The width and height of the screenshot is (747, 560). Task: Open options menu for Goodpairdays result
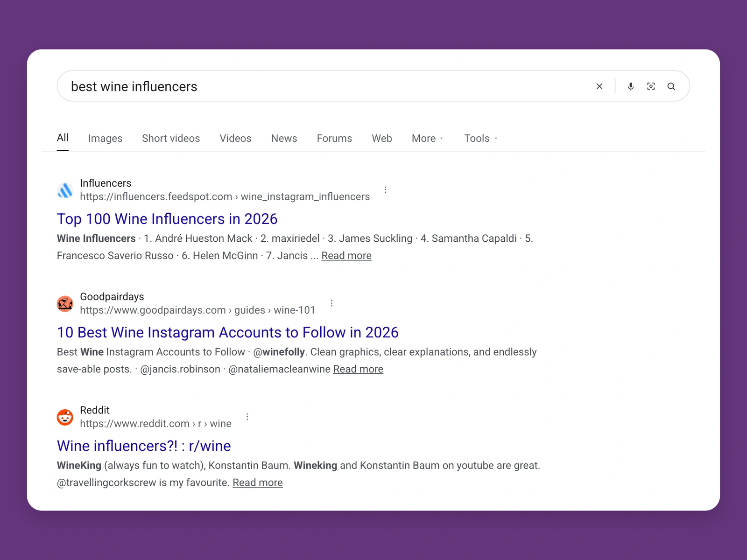point(331,303)
